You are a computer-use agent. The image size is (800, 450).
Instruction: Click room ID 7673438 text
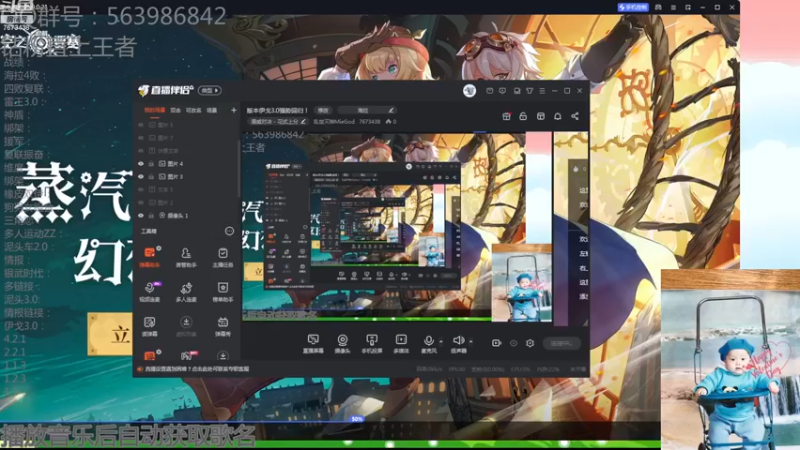click(369, 121)
